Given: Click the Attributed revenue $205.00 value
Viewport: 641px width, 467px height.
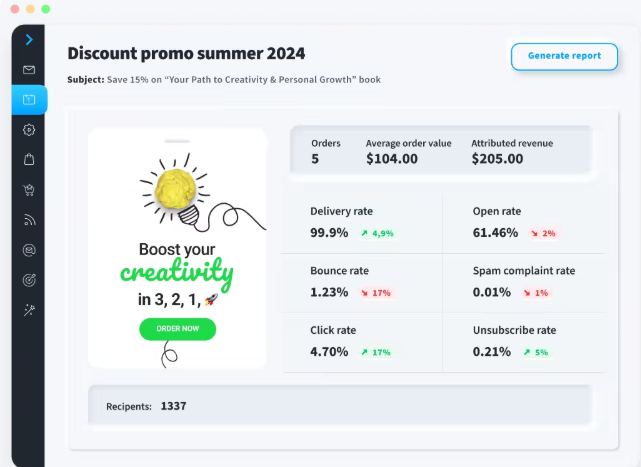Looking at the screenshot, I should pos(497,158).
